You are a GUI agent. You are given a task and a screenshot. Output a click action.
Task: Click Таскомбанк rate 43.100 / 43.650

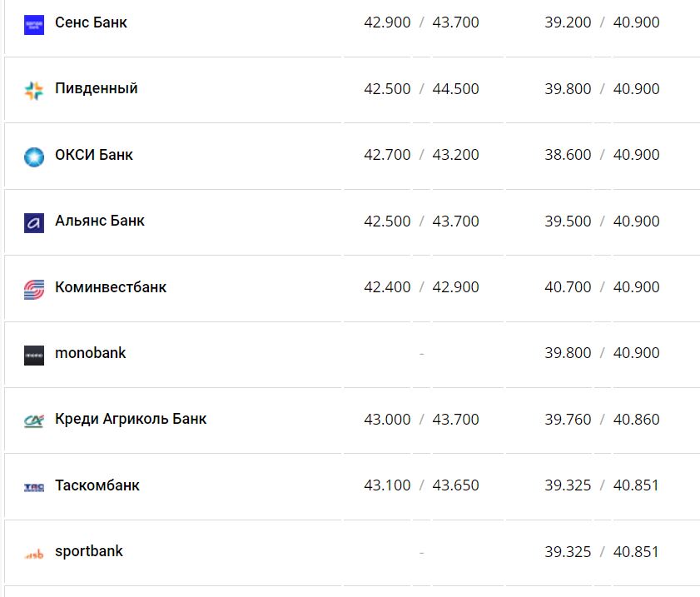pos(421,485)
